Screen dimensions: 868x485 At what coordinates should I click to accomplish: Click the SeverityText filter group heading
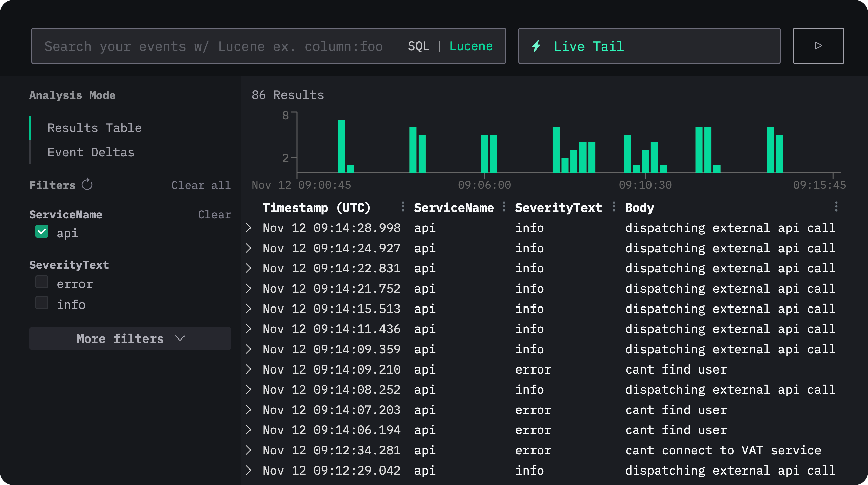[x=69, y=265]
